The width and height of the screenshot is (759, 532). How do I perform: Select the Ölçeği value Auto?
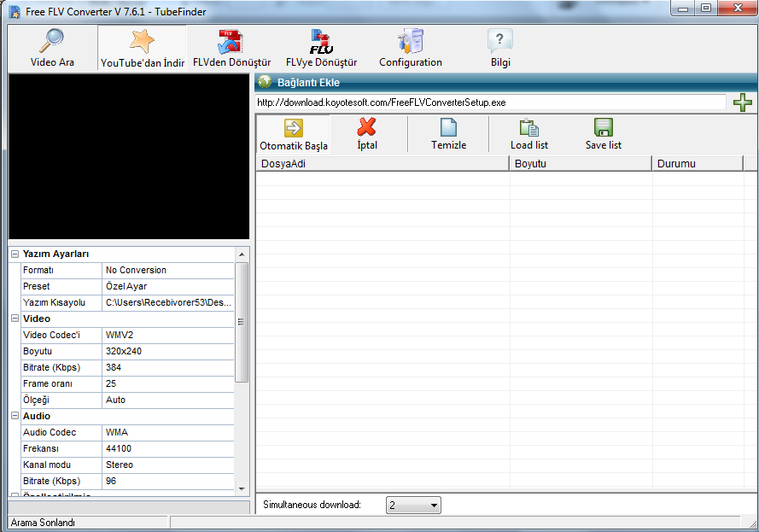168,400
